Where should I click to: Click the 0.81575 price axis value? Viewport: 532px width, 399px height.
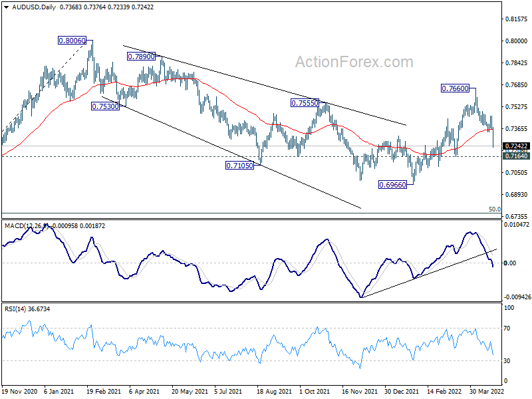(517, 19)
